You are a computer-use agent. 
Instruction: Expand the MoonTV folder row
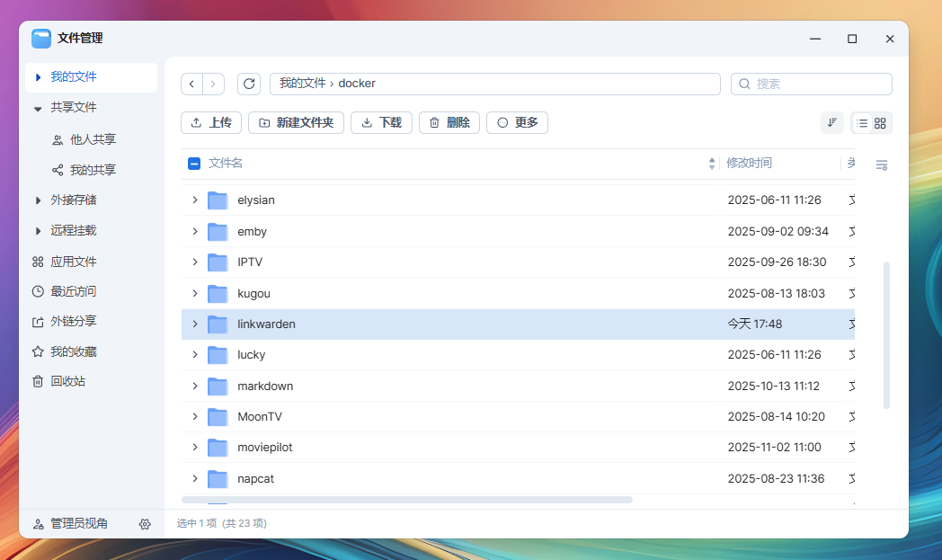(195, 416)
